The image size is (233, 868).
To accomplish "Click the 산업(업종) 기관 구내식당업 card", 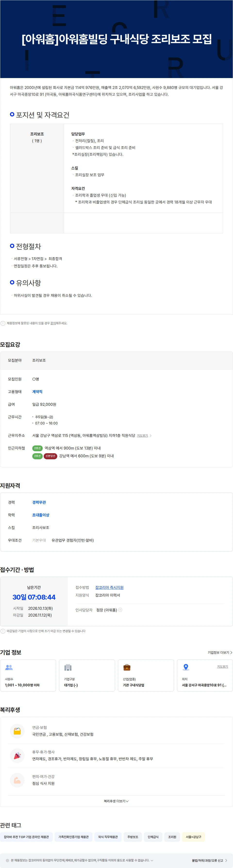I will [x=146, y=675].
